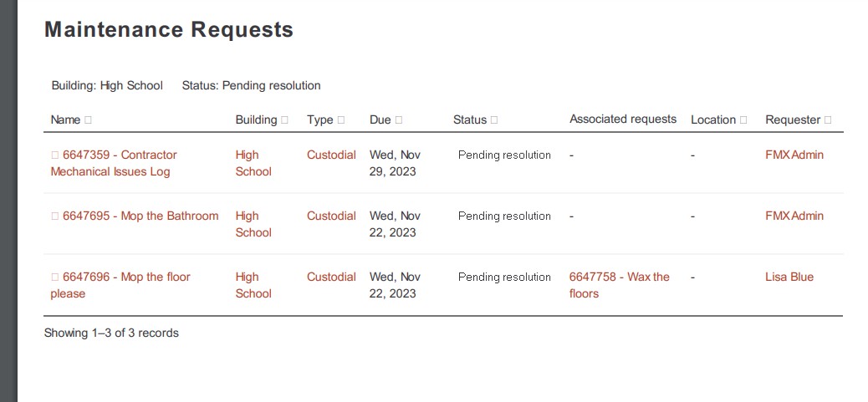Click icon beside 6647359 Contractor request

click(55, 155)
